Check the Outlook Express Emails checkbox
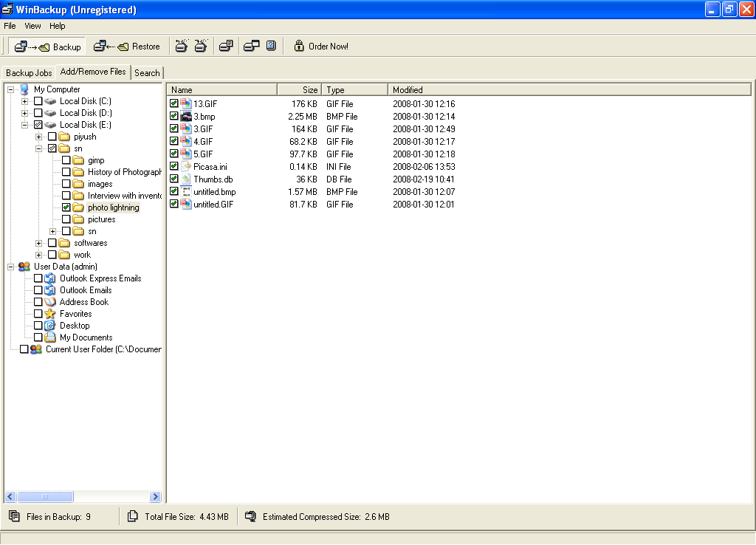The height and width of the screenshot is (545, 756). coord(38,278)
